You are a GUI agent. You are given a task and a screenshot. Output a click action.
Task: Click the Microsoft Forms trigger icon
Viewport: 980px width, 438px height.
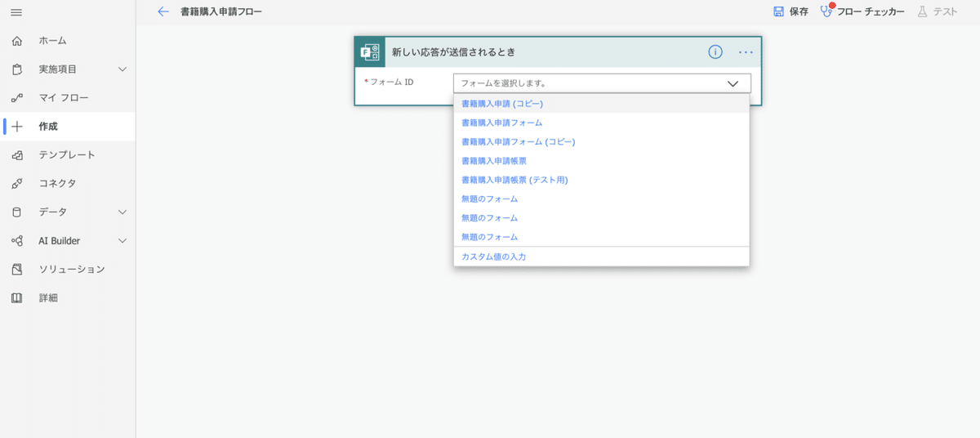pos(370,52)
